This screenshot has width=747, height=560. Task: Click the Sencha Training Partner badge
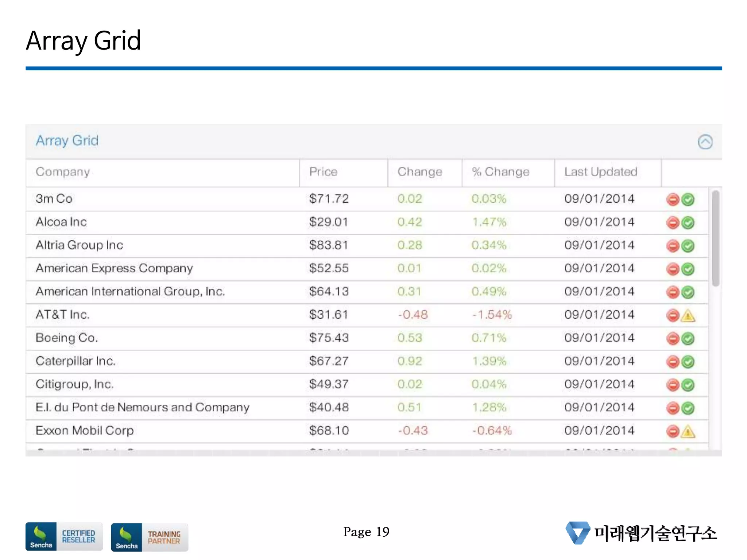tap(150, 537)
